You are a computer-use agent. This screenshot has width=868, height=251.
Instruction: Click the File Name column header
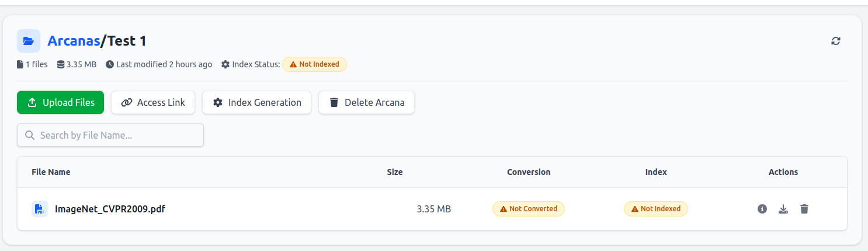tap(51, 172)
